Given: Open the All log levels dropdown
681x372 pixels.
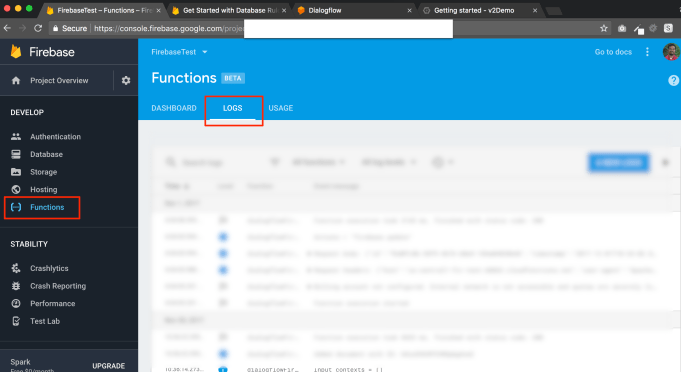Looking at the screenshot, I should (389, 162).
